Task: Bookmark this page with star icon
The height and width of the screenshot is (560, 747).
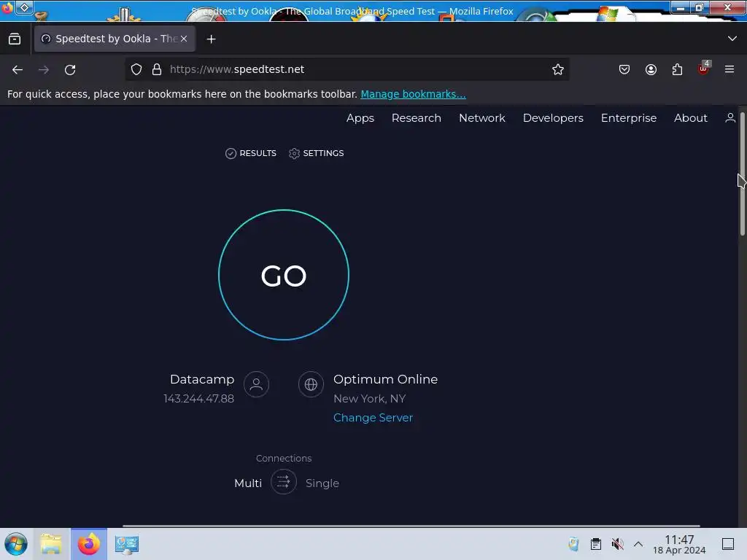Action: coord(558,69)
